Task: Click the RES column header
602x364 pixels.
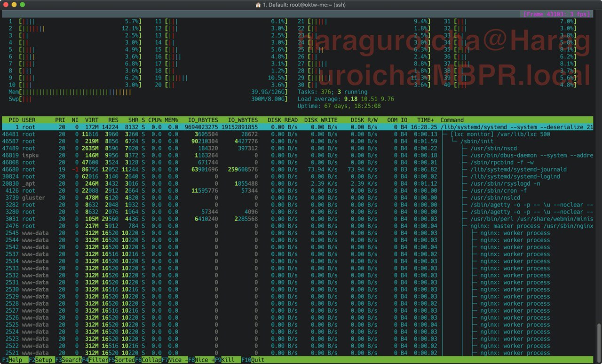Action: (113, 120)
